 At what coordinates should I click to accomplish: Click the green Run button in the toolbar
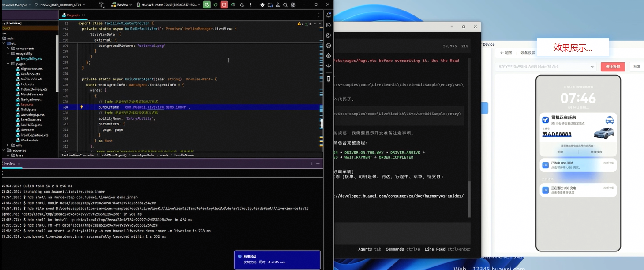click(207, 5)
